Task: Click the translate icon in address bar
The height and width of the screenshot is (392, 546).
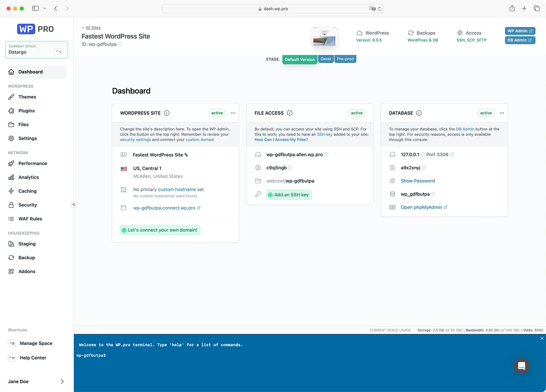Action: coord(372,9)
